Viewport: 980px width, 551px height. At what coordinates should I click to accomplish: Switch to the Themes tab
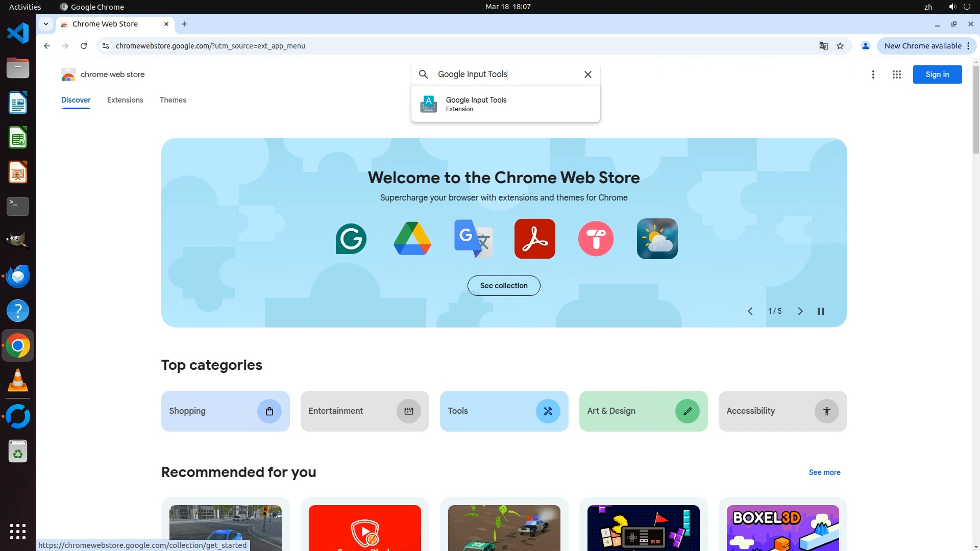(x=173, y=100)
